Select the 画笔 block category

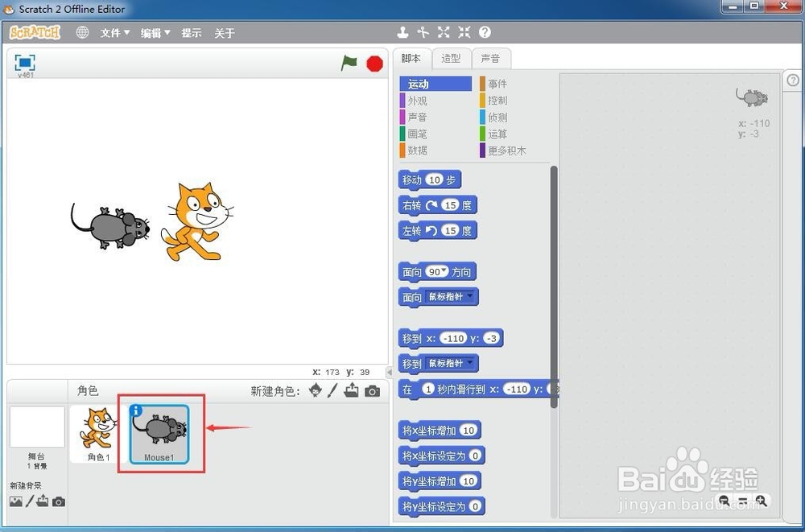pyautogui.click(x=436, y=134)
